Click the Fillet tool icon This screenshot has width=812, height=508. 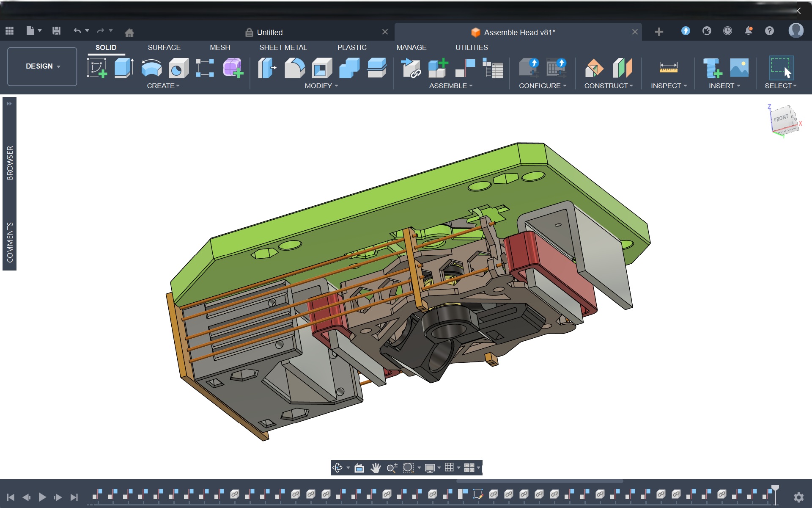294,68
